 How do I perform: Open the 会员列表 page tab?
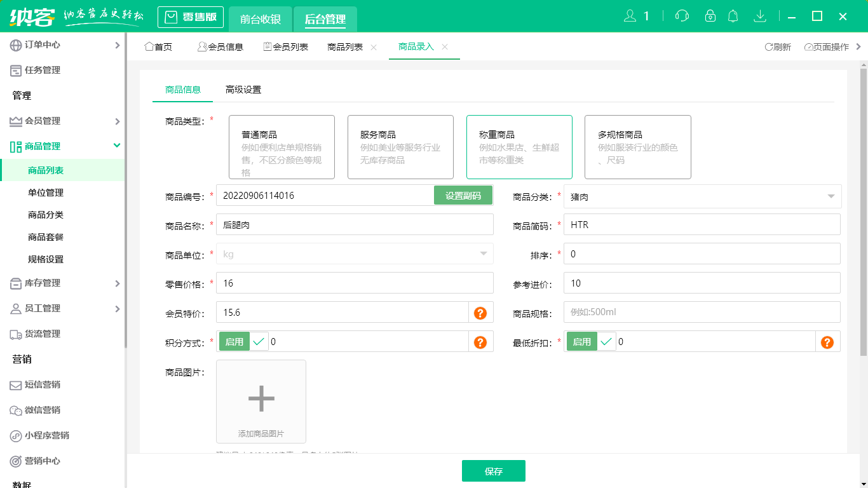[285, 47]
